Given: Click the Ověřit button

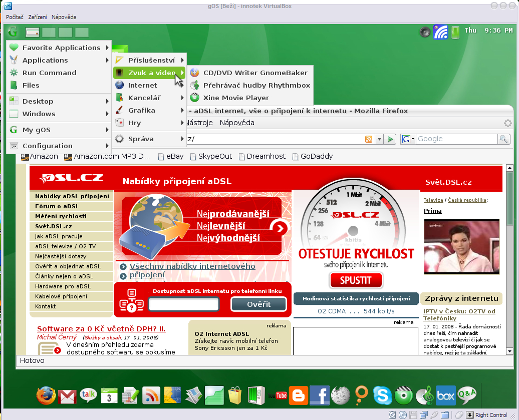Looking at the screenshot, I should [258, 304].
